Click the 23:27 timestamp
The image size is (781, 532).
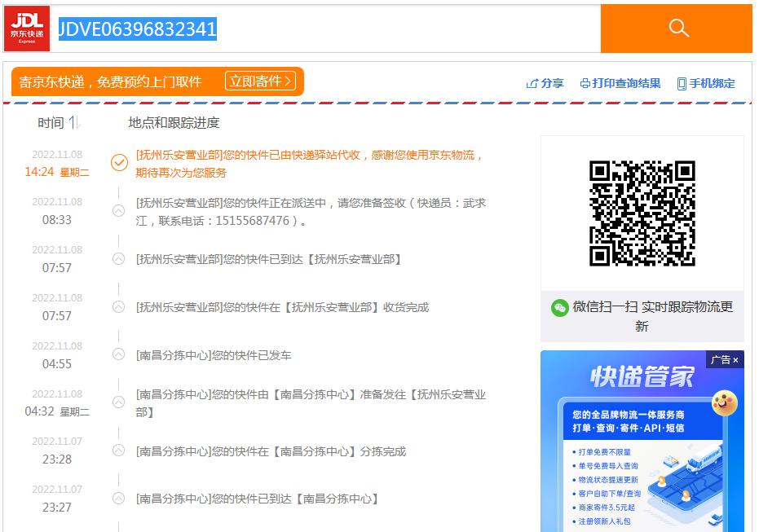coord(57,508)
